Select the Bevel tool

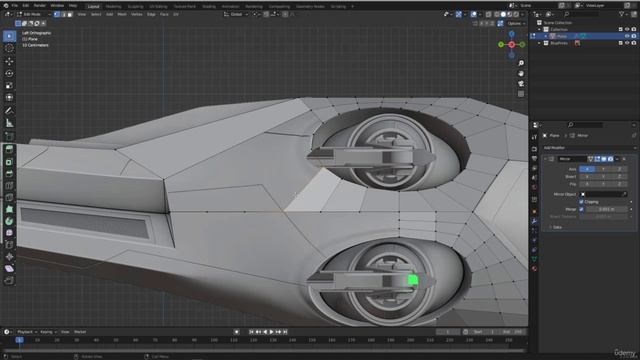point(9,174)
